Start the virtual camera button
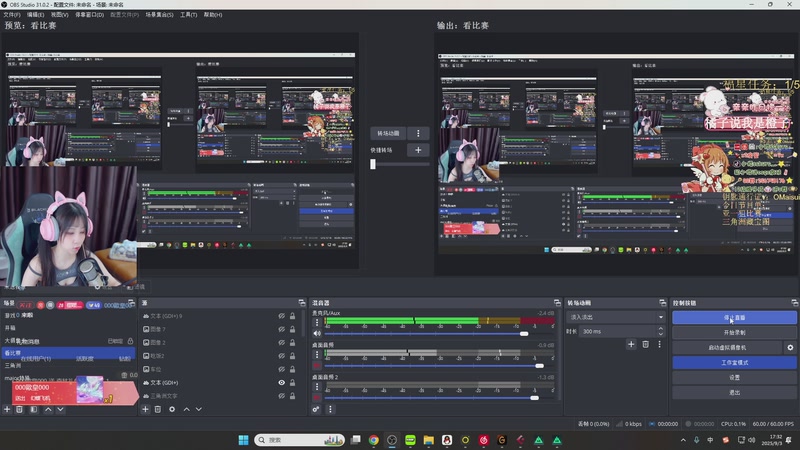Image resolution: width=800 pixels, height=450 pixels. coord(727,347)
